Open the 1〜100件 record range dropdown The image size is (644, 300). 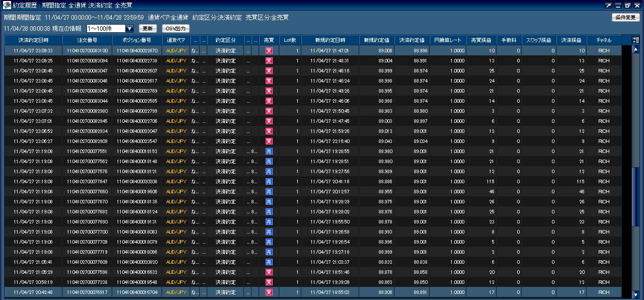tap(110, 29)
